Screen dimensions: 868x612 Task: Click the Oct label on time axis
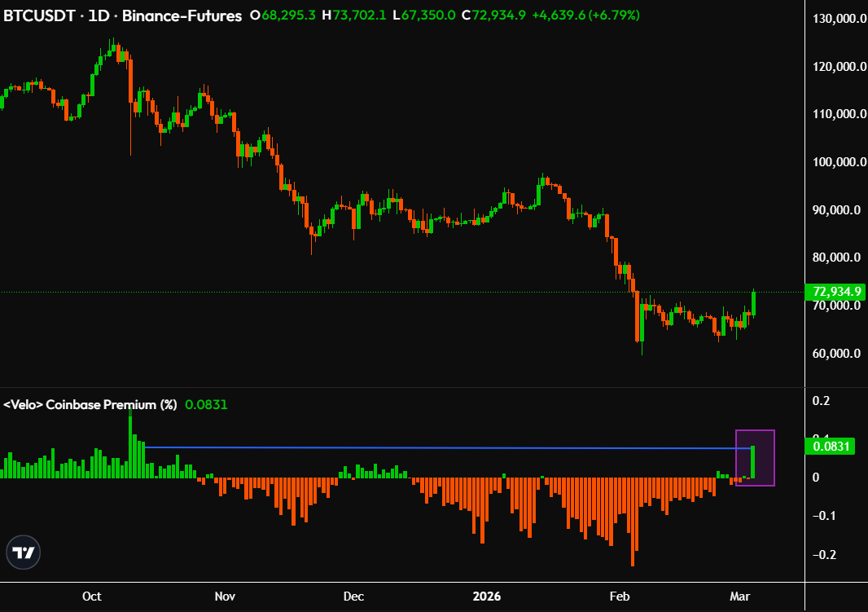point(91,597)
